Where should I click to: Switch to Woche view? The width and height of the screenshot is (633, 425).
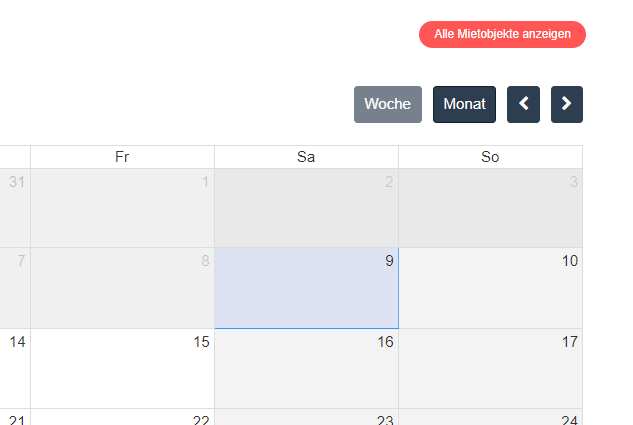(x=387, y=104)
